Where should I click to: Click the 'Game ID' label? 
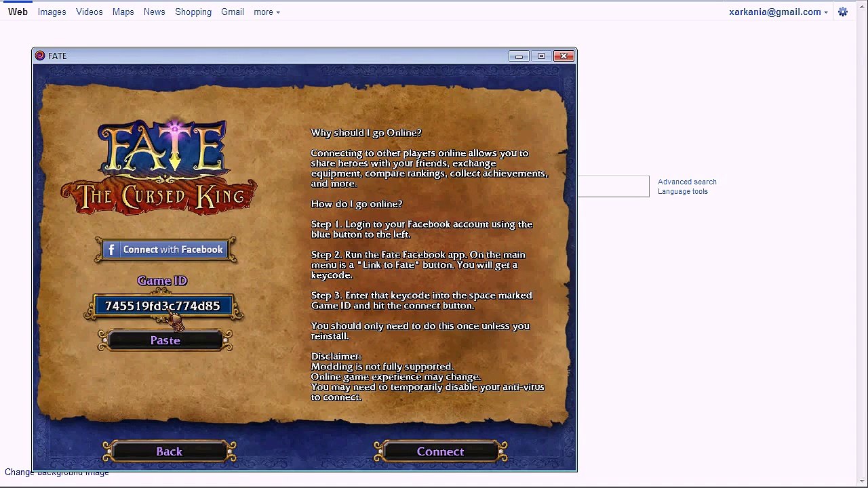(x=162, y=281)
